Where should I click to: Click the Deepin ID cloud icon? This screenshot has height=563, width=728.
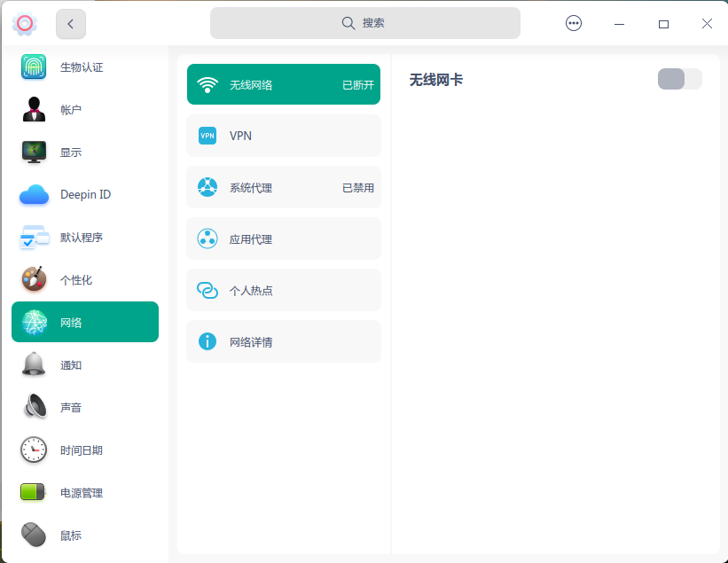pos(33,194)
